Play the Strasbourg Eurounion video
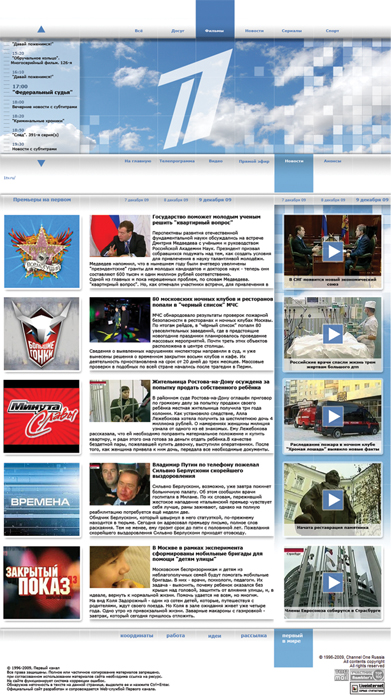The width and height of the screenshot is (391, 700). click(x=333, y=582)
